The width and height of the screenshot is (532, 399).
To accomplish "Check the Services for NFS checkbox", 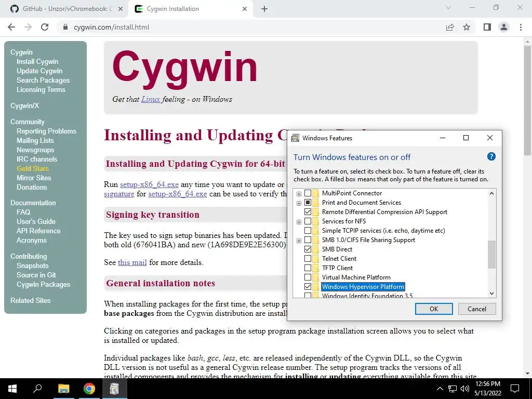I will coord(308,221).
